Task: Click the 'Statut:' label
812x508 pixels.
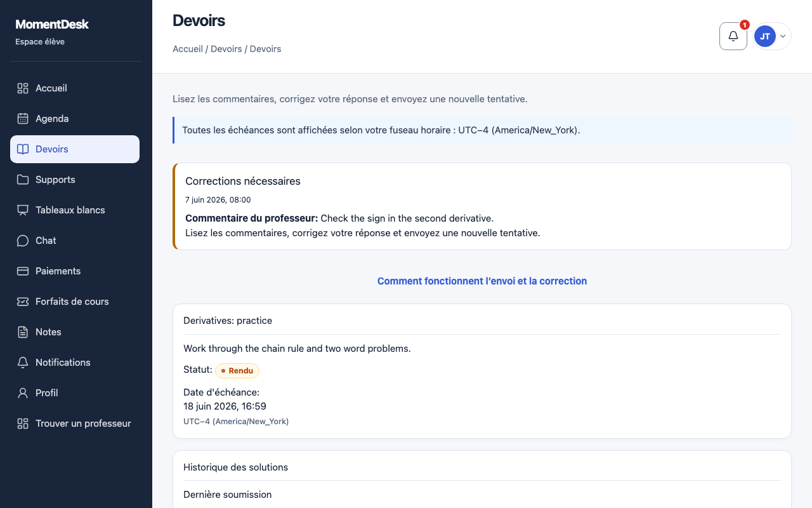Action: point(198,370)
